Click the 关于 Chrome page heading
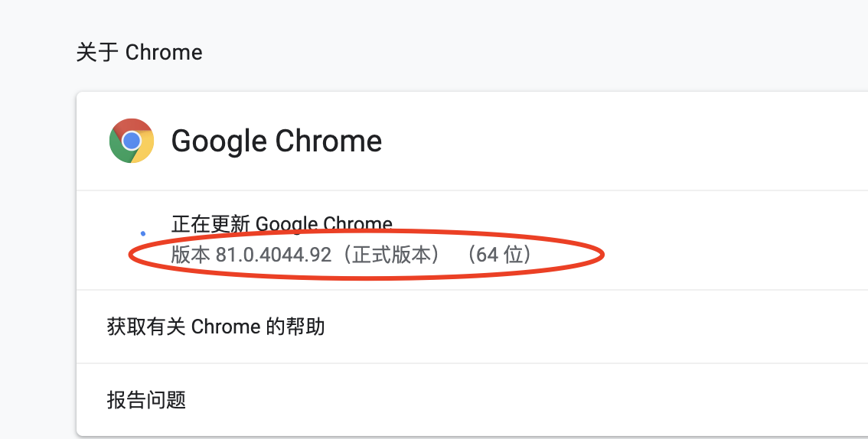Image resolution: width=868 pixels, height=439 pixels. [x=139, y=53]
